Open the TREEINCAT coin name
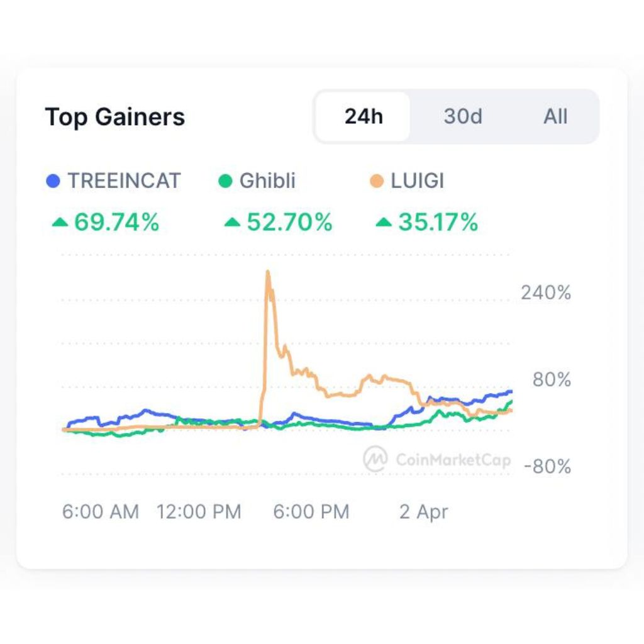Screen dimensions: 644x644 click(124, 181)
